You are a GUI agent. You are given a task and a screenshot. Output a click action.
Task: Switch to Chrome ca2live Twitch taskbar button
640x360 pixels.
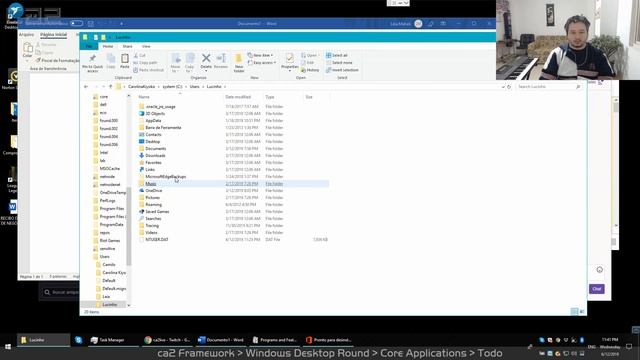coord(167,340)
